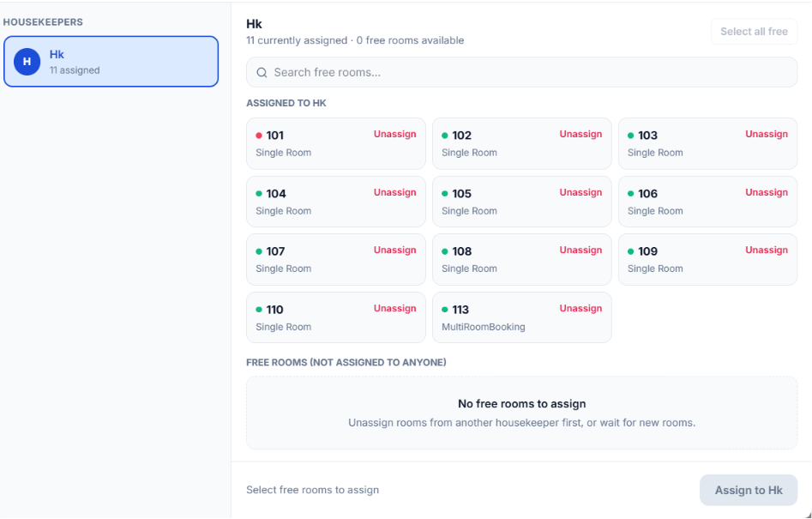Image resolution: width=812 pixels, height=519 pixels.
Task: Unassign room 110
Action: point(395,308)
